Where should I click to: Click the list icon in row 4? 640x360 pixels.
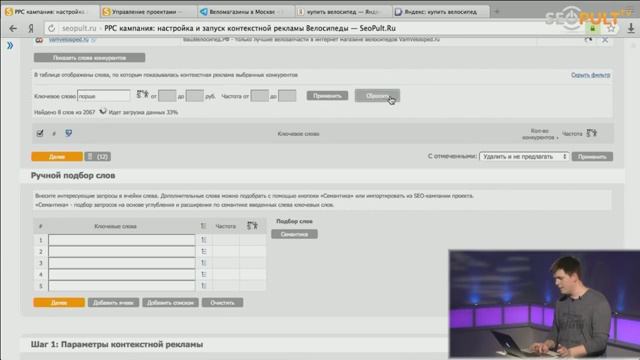tap(204, 274)
